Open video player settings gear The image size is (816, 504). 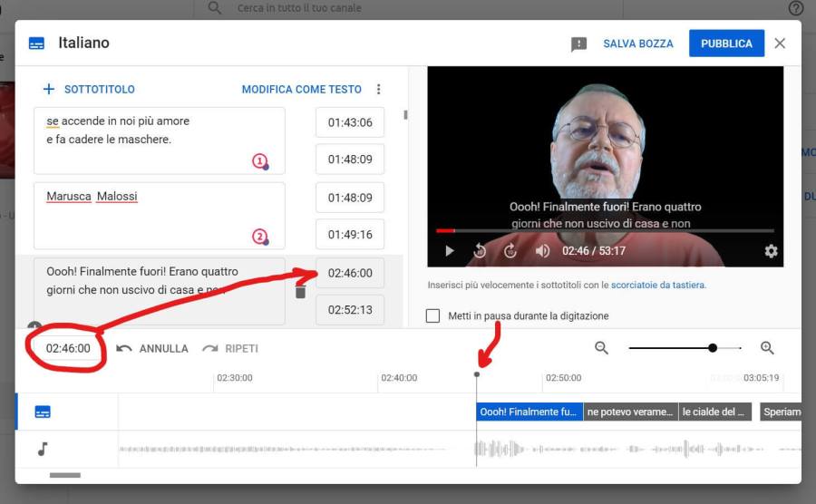coord(771,251)
